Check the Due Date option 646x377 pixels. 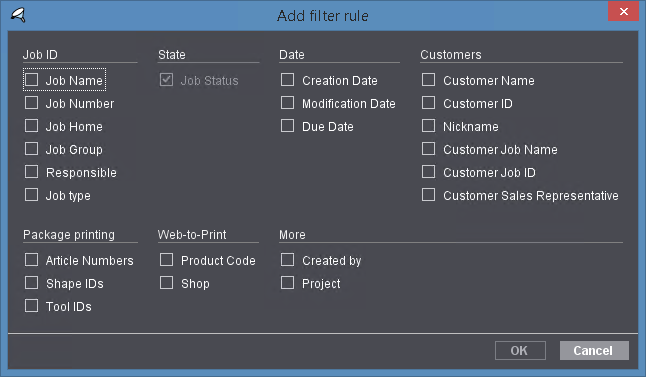coord(288,126)
